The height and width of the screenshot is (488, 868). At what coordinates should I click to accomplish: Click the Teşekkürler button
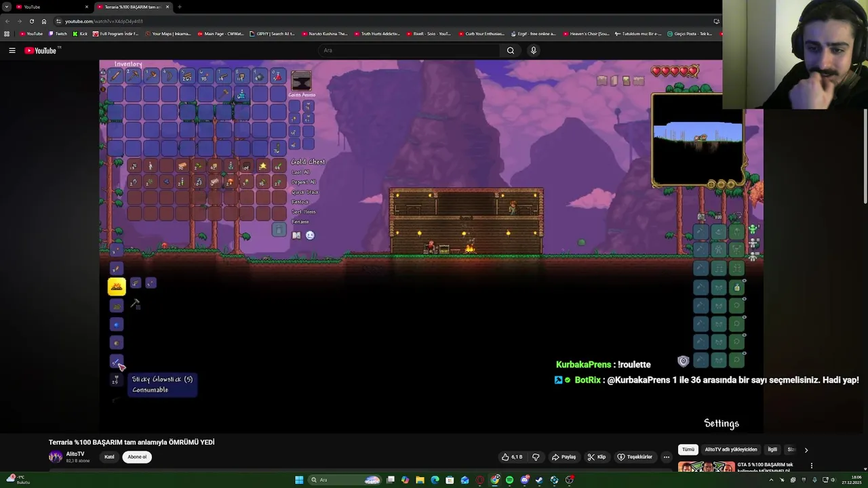point(635,457)
